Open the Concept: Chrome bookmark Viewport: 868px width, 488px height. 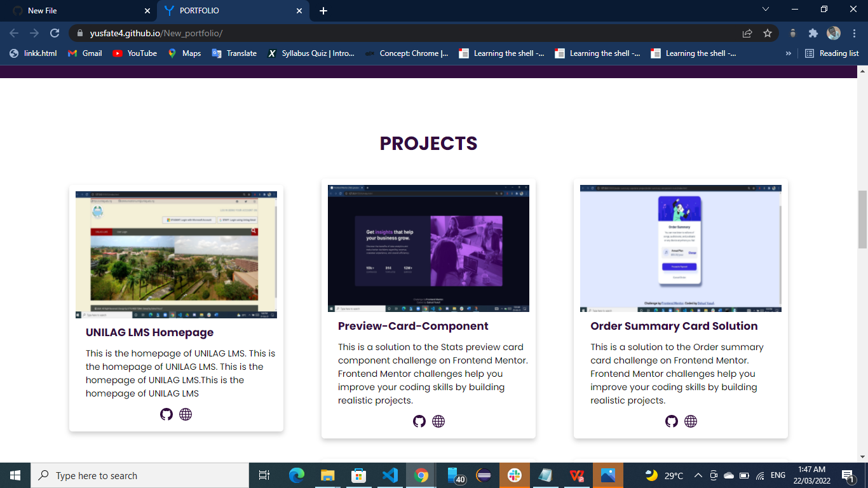407,53
